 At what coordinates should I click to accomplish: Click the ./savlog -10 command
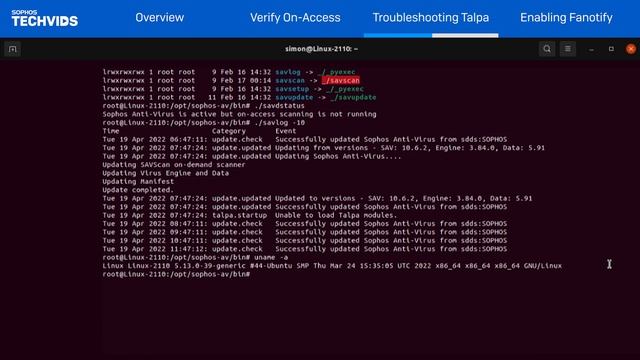point(279,122)
